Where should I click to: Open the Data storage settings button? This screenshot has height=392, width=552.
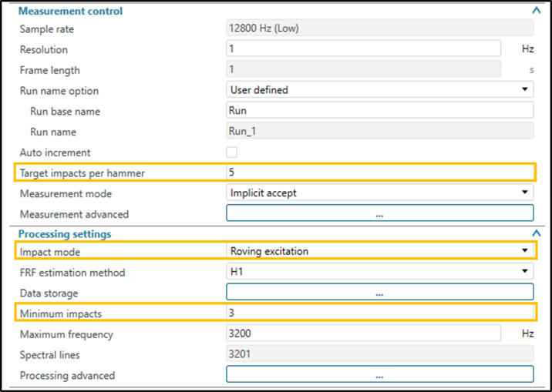pyautogui.click(x=379, y=293)
